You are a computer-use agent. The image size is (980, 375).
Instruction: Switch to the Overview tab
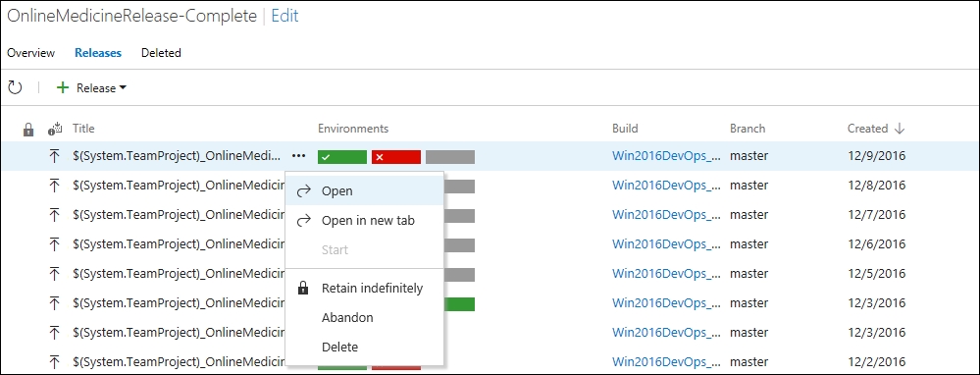(x=31, y=53)
